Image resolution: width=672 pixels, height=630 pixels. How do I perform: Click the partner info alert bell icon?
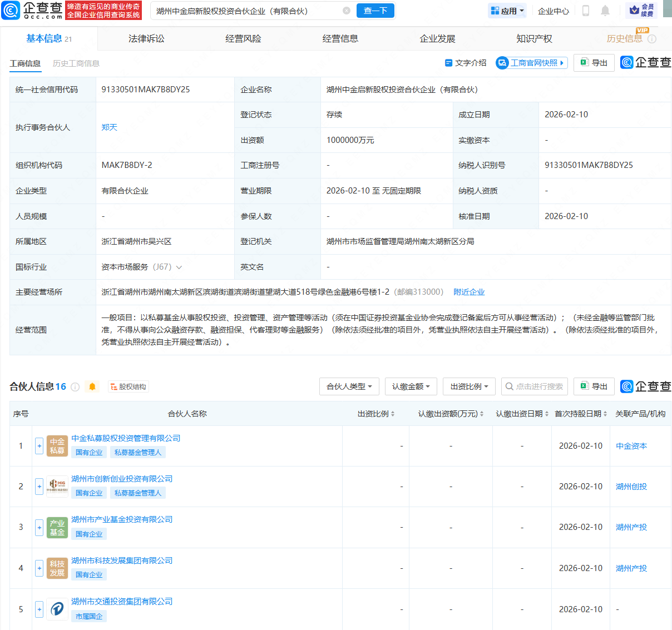(92, 386)
